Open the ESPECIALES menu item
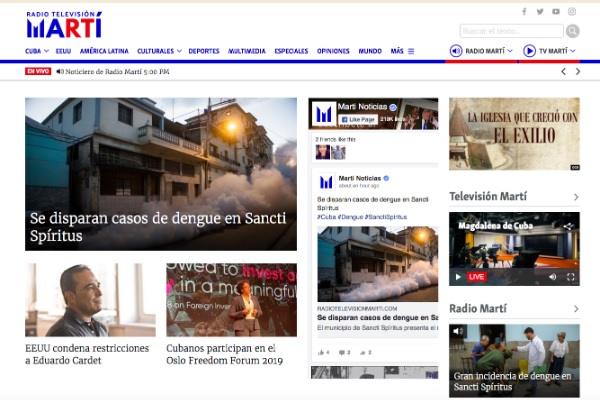Screen dimensions: 600x400 tap(291, 51)
